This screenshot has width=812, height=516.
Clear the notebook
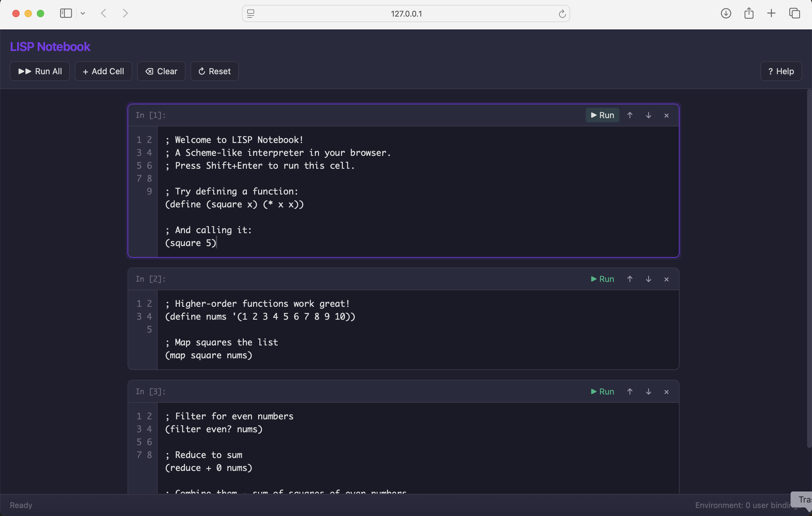(161, 71)
